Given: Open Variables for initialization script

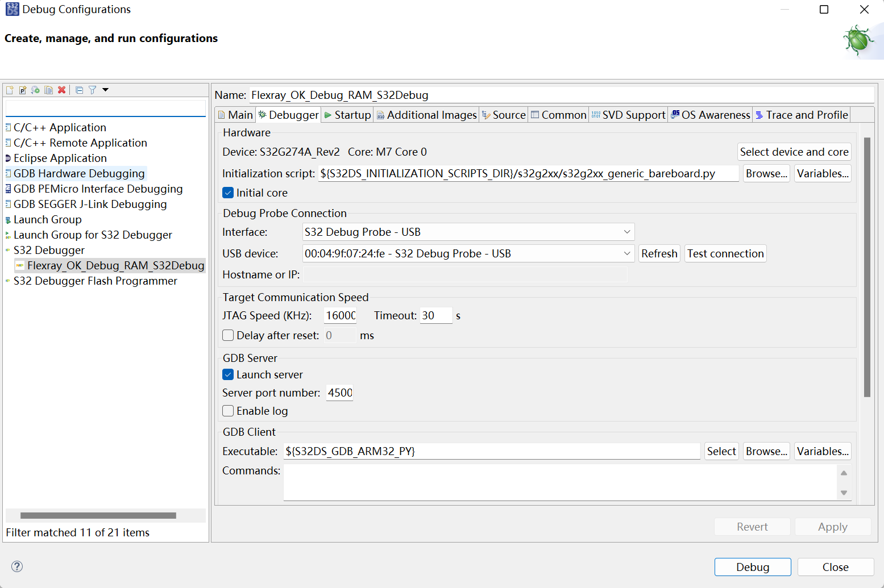Looking at the screenshot, I should (x=823, y=173).
